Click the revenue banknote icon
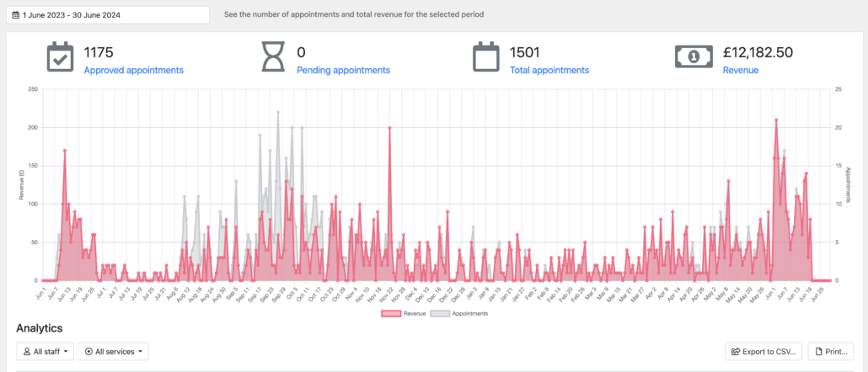Screen dimensions: 868x372 click(x=694, y=56)
